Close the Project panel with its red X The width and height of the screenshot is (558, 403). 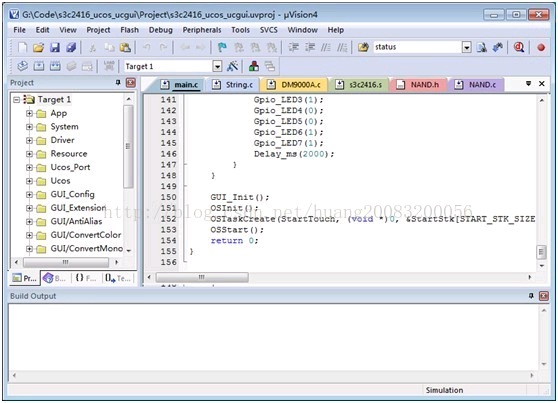pyautogui.click(x=131, y=83)
